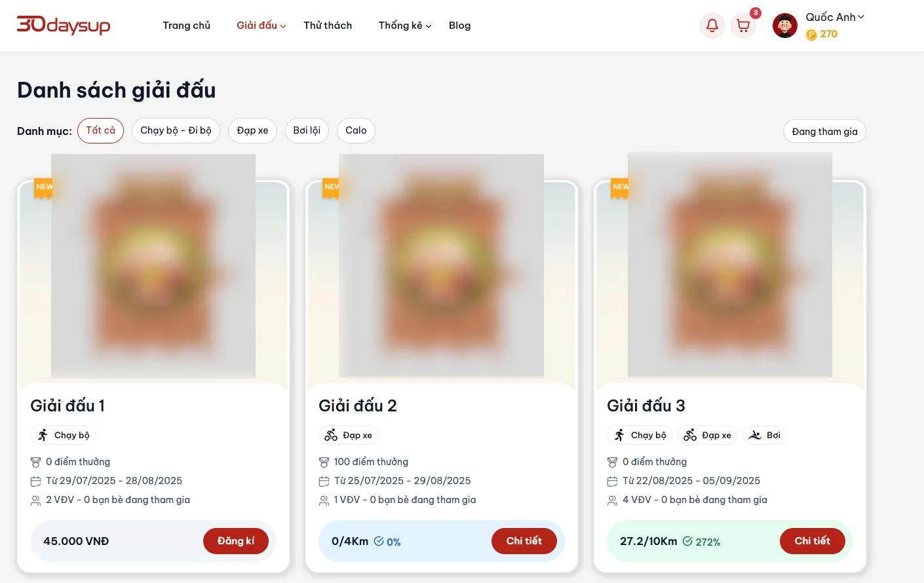Click the Chạy bộ sport tag on Giải đấu 1
The width and height of the screenshot is (924, 583).
64,435
